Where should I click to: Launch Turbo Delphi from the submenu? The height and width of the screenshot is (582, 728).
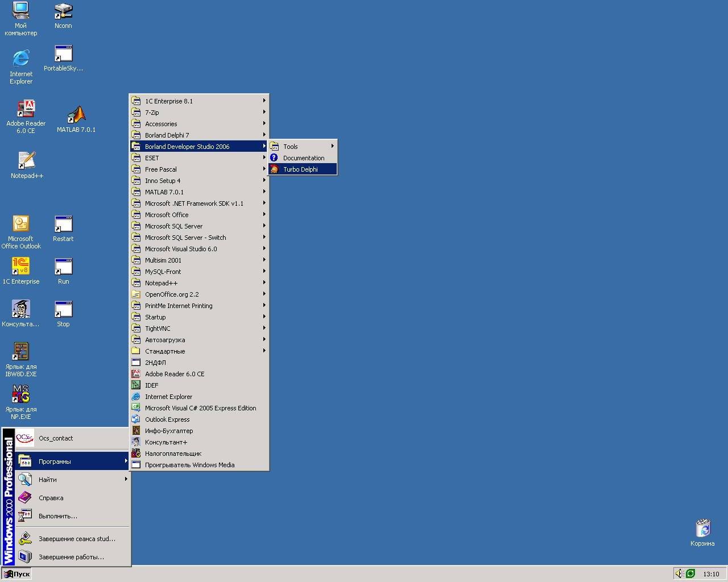coord(303,169)
